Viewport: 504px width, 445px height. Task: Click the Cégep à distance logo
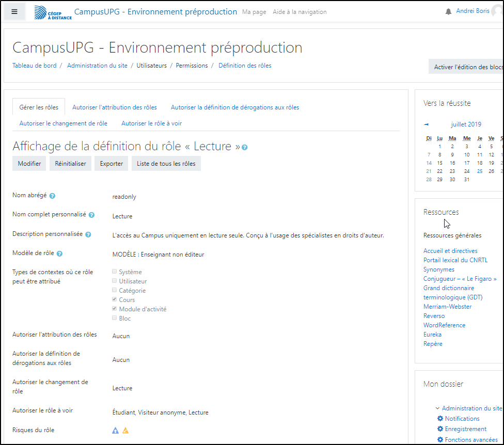click(x=53, y=12)
